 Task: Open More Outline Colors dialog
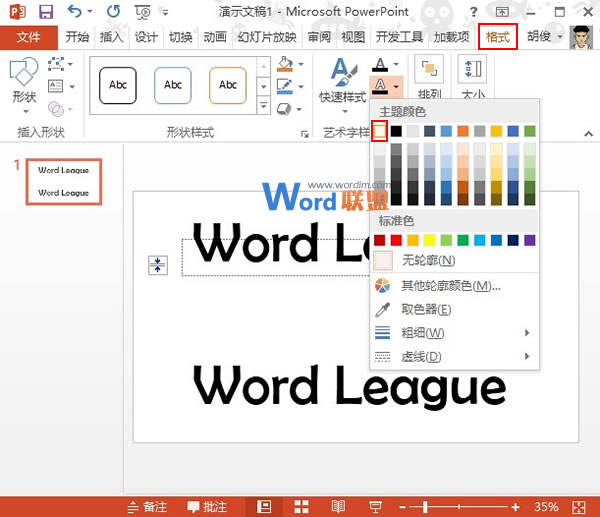point(454,285)
